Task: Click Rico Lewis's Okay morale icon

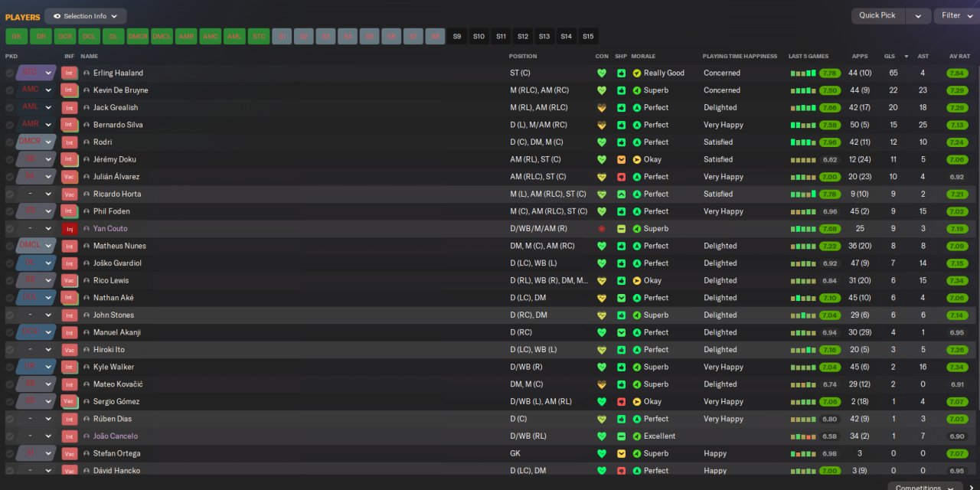Action: pos(636,280)
